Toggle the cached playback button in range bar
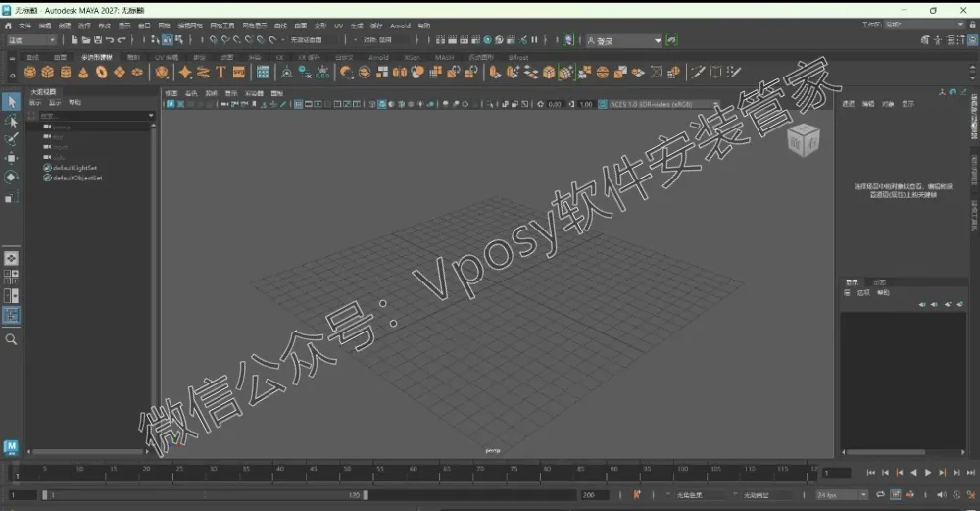 coord(895,494)
